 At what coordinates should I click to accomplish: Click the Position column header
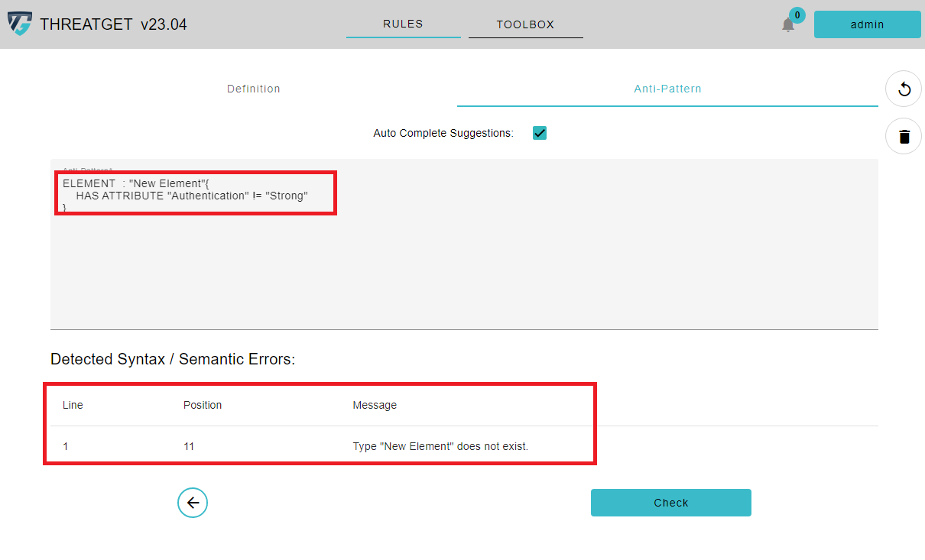(x=203, y=405)
